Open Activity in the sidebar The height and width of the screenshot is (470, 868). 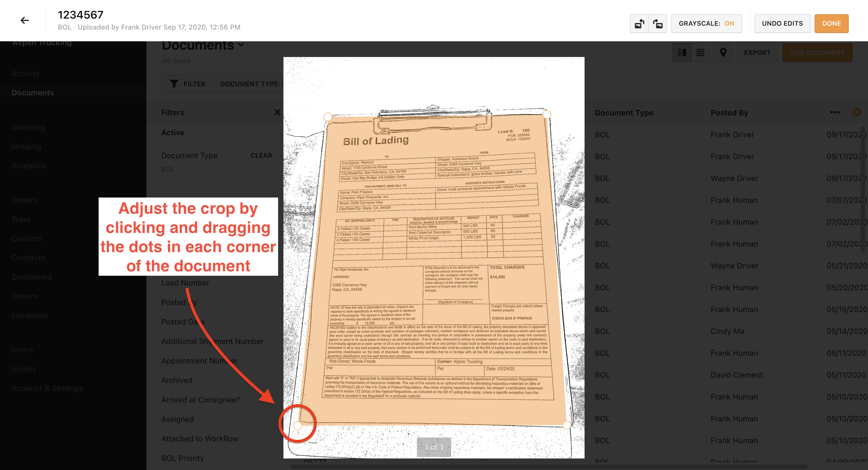[x=26, y=74]
